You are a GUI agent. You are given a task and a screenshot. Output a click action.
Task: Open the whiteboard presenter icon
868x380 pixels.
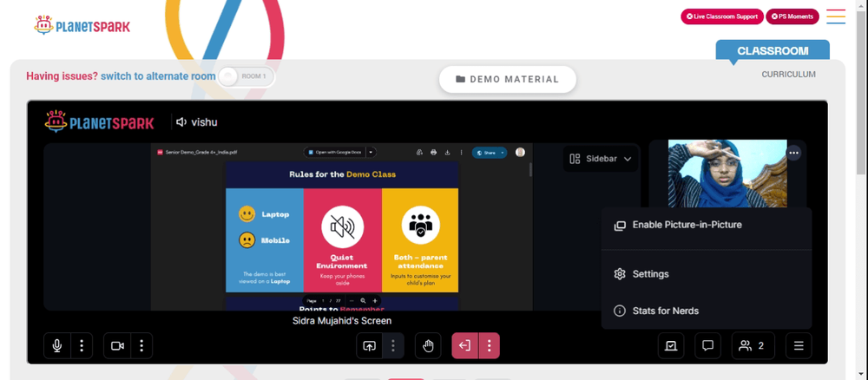pos(671,345)
